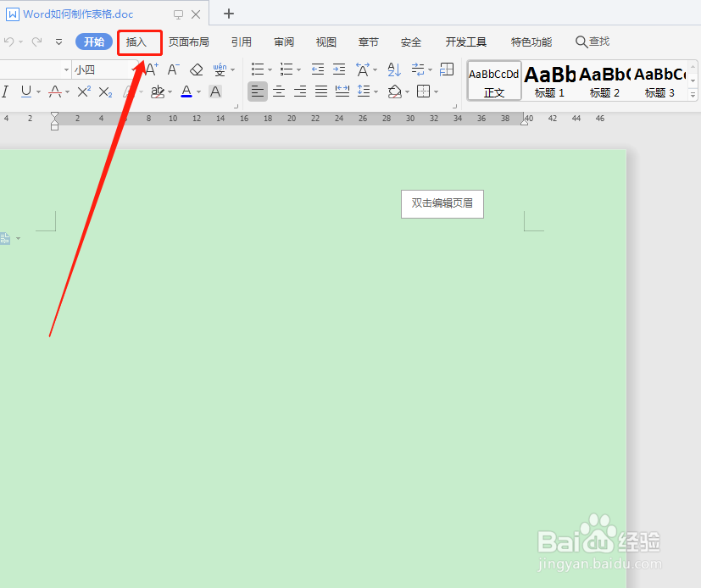Click the decrease indent icon
This screenshot has height=588, width=701.
[317, 69]
